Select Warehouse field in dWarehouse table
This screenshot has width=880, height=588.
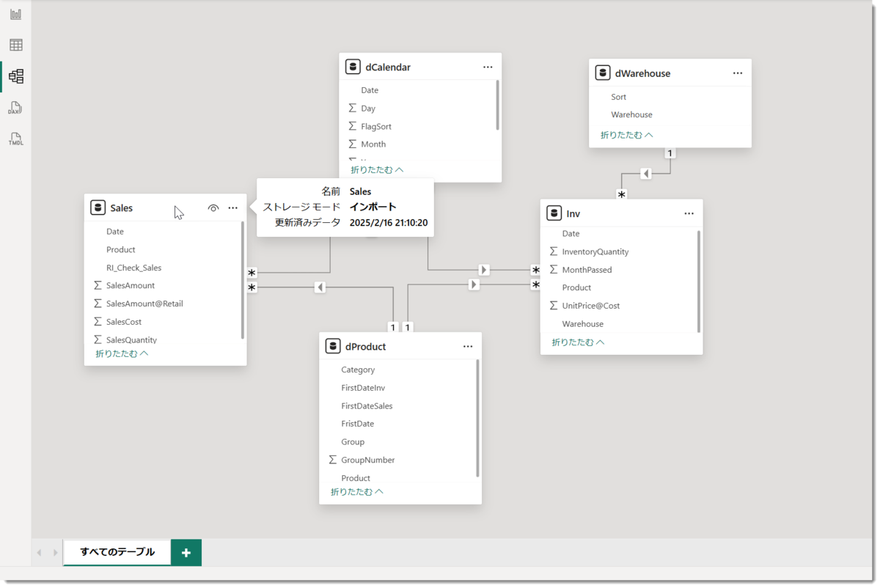[631, 114]
